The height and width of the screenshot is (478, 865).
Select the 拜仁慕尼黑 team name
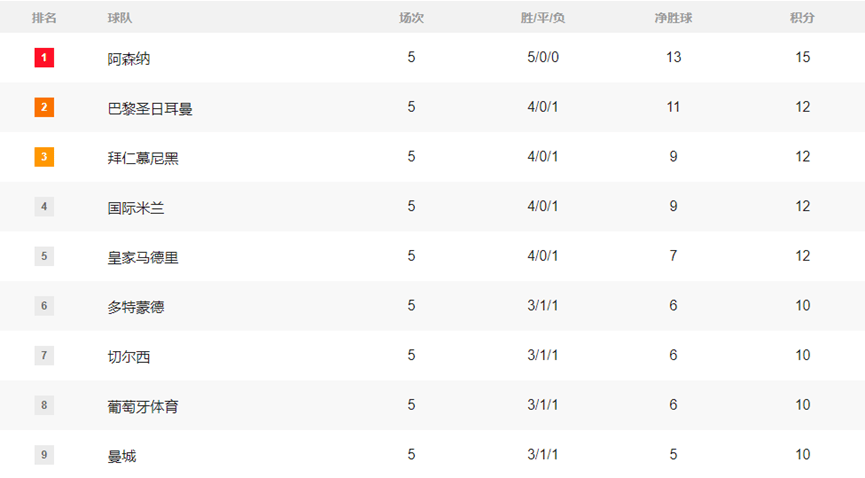pos(143,158)
